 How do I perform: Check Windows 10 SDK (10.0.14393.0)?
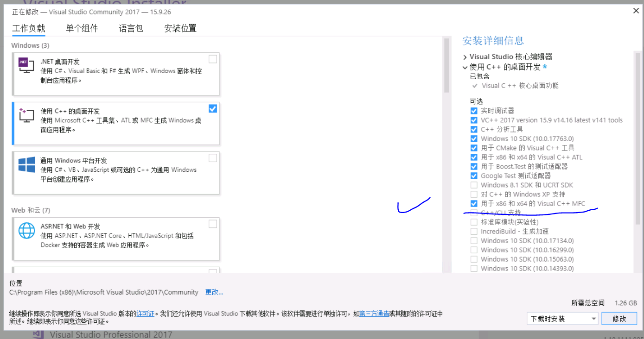coord(474,268)
